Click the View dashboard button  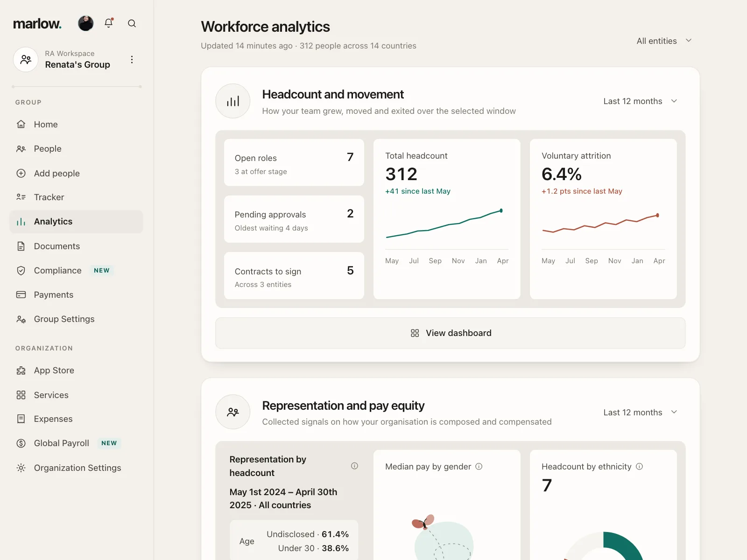(450, 333)
